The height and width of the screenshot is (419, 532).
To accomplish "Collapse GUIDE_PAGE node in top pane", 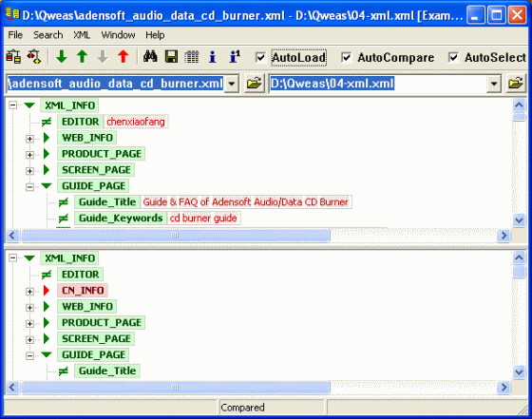I will (29, 186).
